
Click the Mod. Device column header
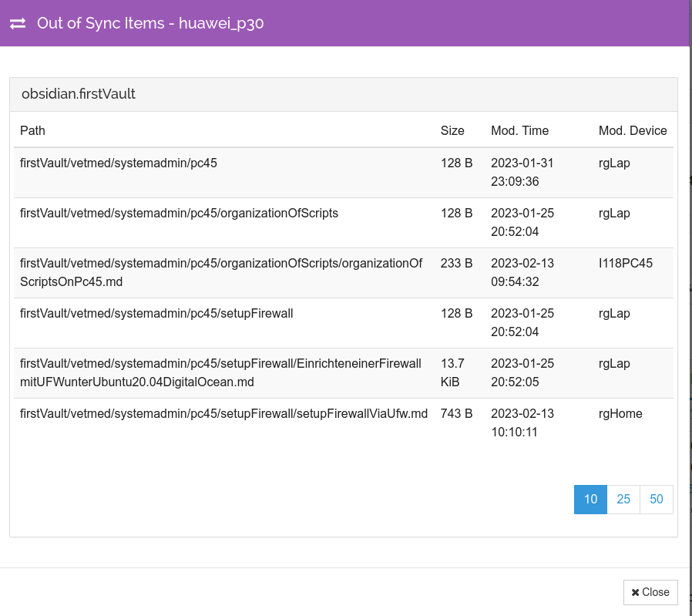pyautogui.click(x=633, y=131)
